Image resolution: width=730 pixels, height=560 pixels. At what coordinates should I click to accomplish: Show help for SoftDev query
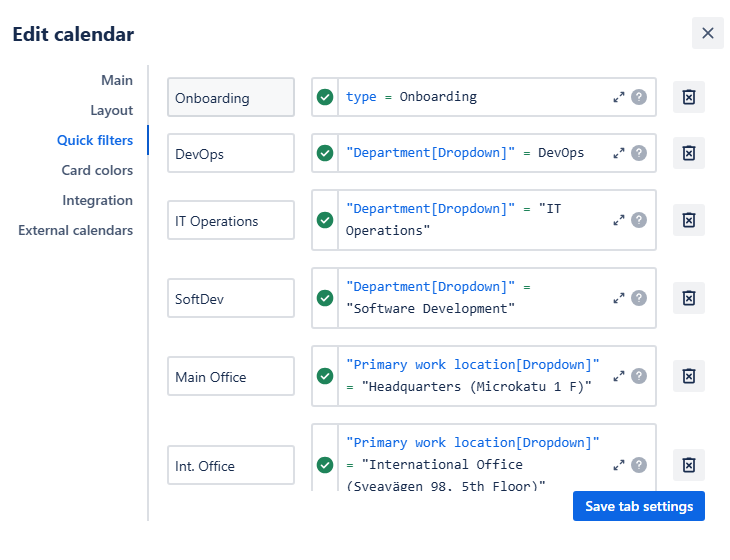tap(639, 298)
